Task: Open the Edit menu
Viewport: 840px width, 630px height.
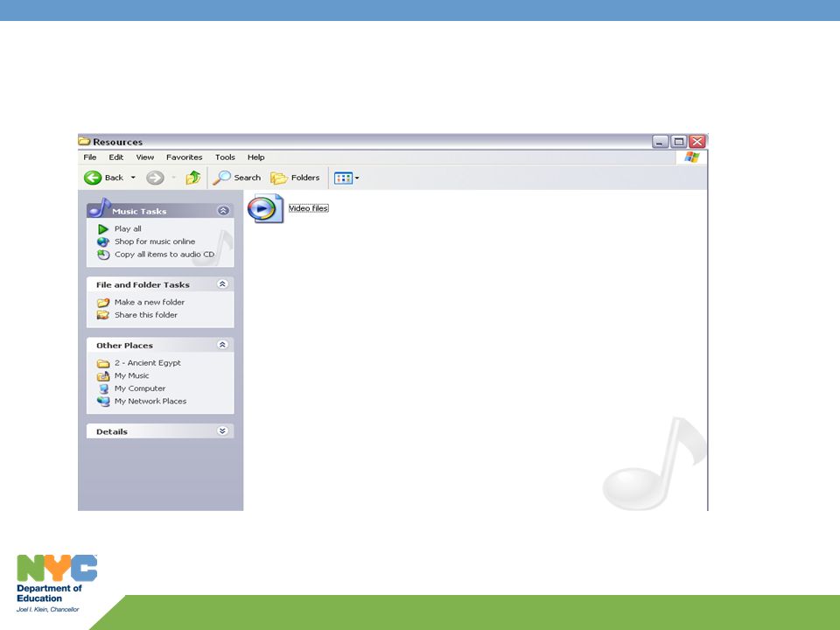Action: pos(115,157)
